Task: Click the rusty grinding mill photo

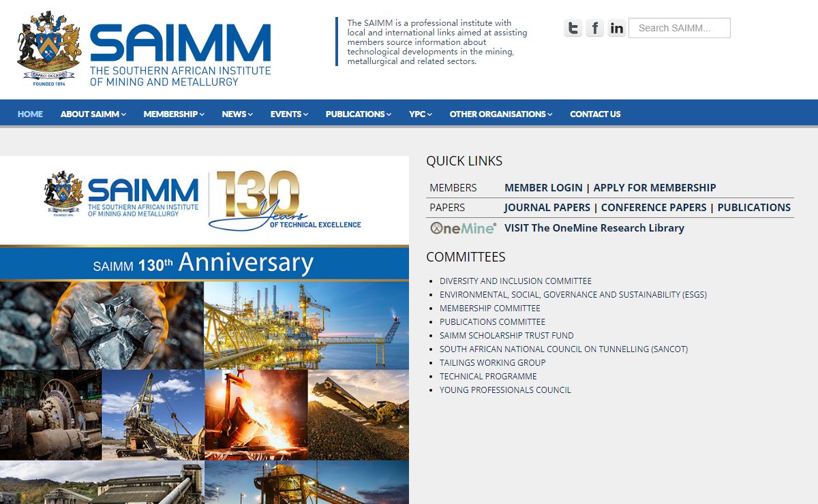Action: [x=50, y=415]
